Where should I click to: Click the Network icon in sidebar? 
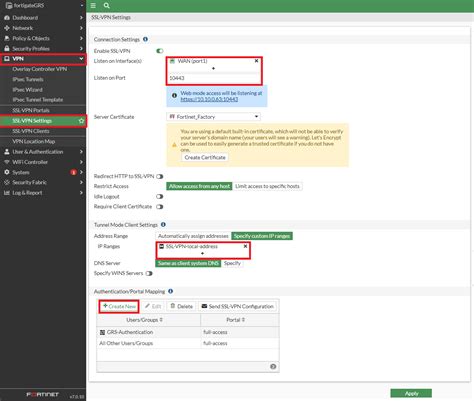pos(7,28)
